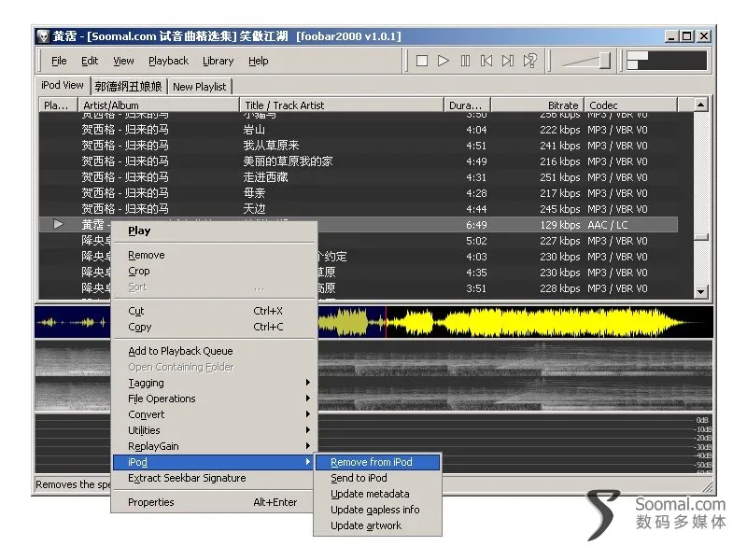Click the 6:49 duration cell
The width and height of the screenshot is (747, 560).
[476, 225]
